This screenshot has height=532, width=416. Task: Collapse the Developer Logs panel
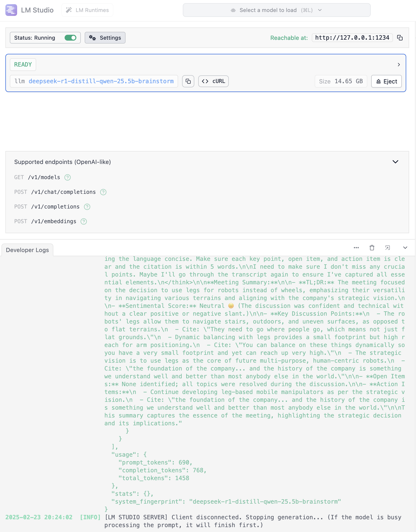405,248
